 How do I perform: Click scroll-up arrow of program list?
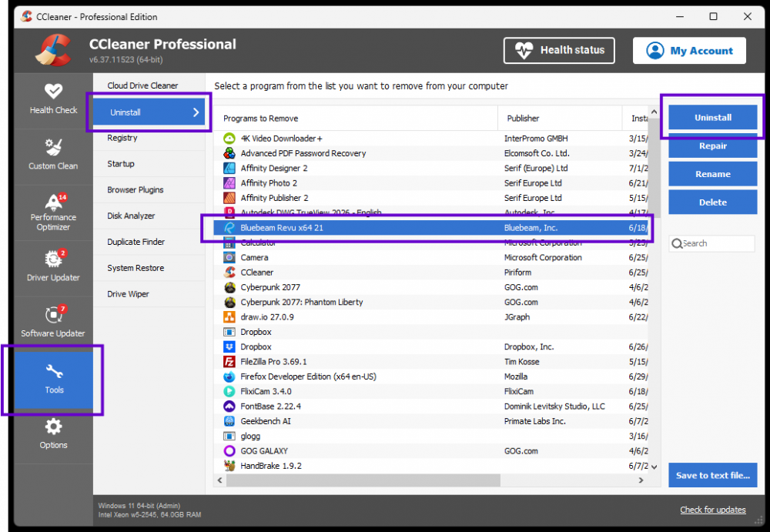click(x=654, y=112)
